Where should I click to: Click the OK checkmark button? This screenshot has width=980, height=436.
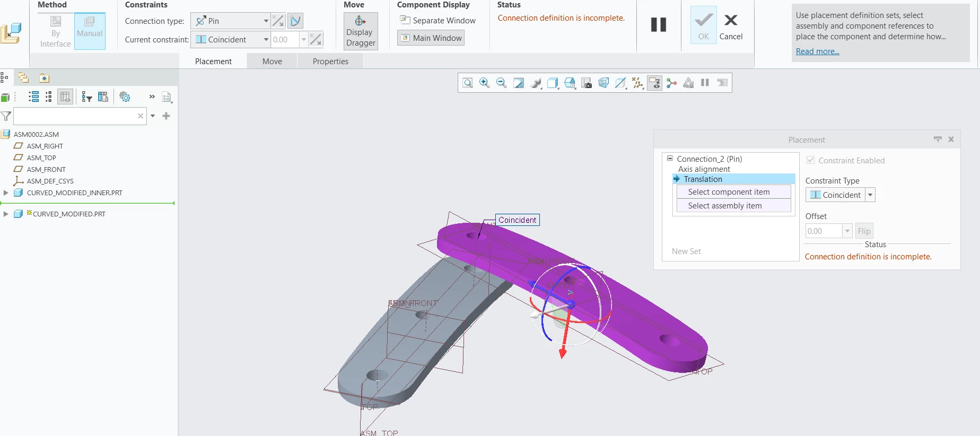[x=703, y=25]
